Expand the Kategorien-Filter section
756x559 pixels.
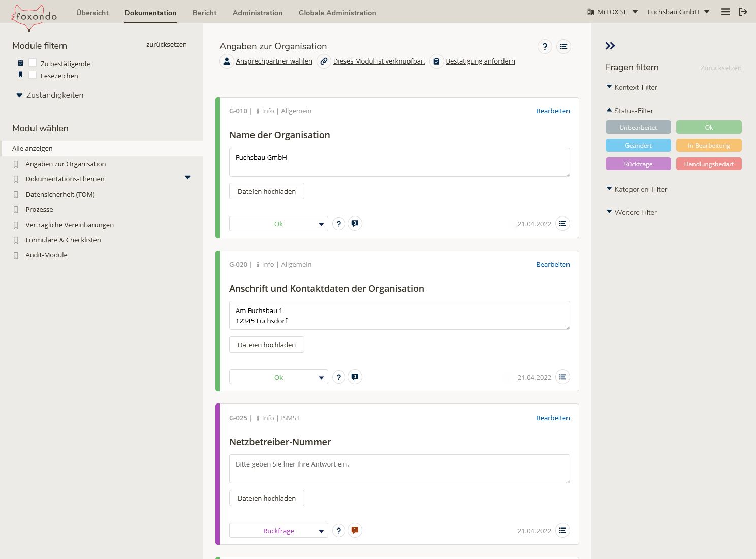tap(637, 189)
